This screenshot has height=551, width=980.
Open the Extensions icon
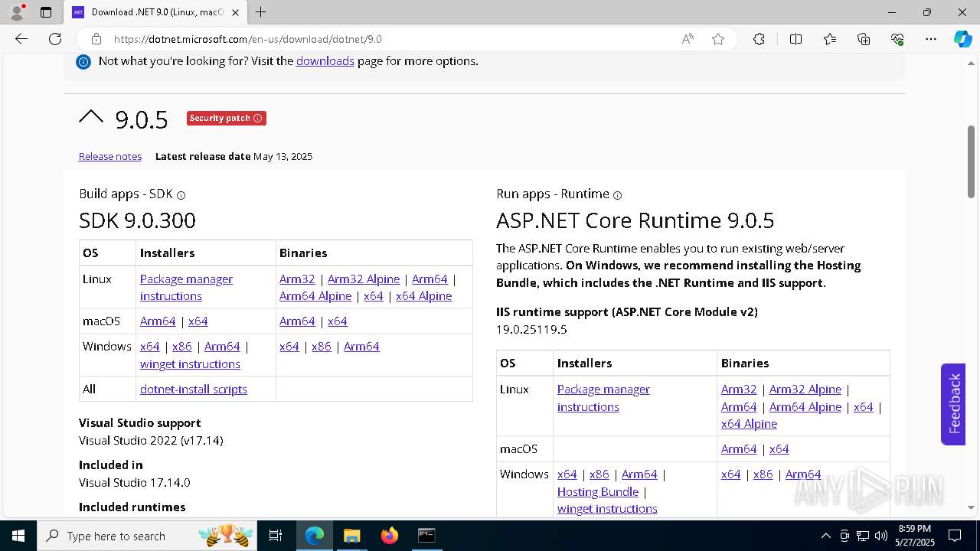pos(759,39)
